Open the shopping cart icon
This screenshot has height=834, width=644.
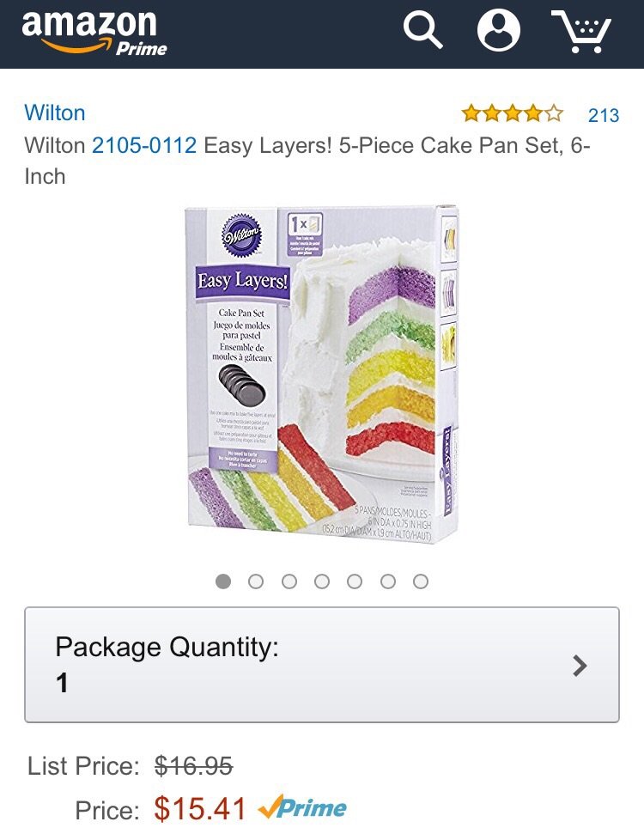pos(582,32)
